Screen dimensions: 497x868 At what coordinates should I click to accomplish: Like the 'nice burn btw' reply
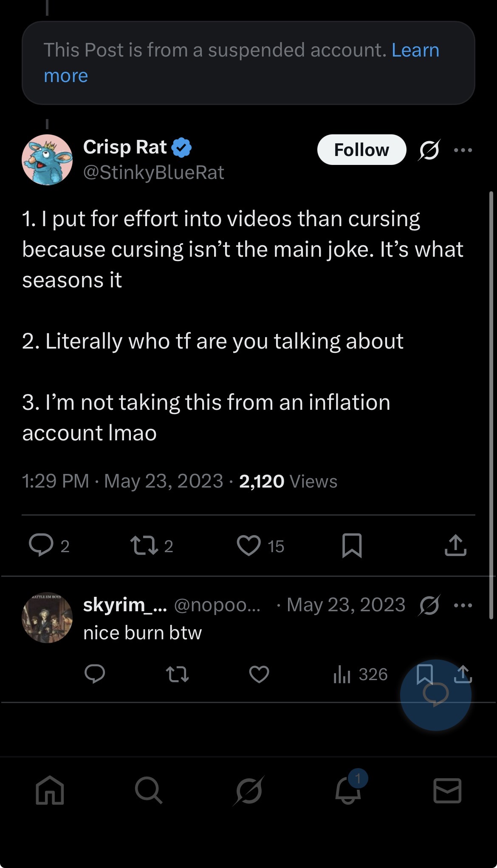pos(259,674)
